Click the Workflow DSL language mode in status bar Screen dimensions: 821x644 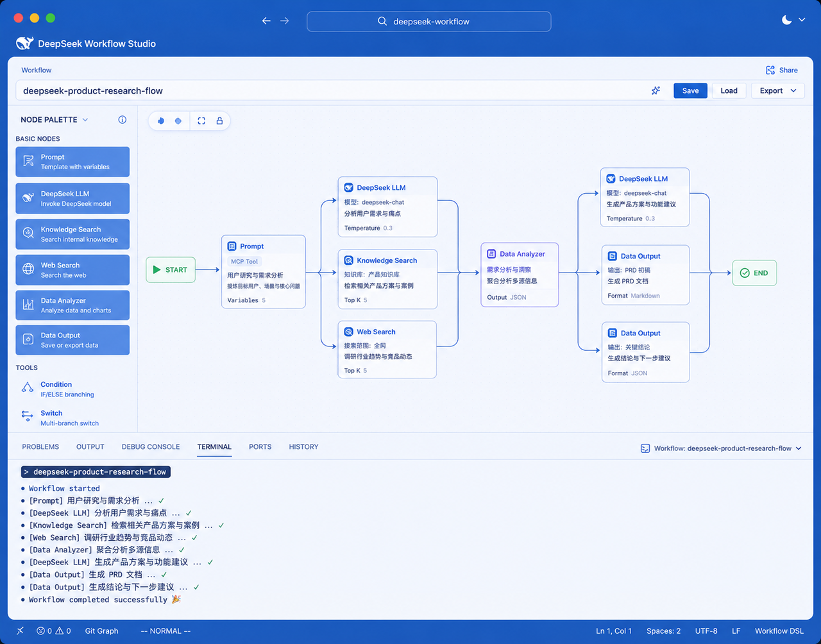click(779, 631)
